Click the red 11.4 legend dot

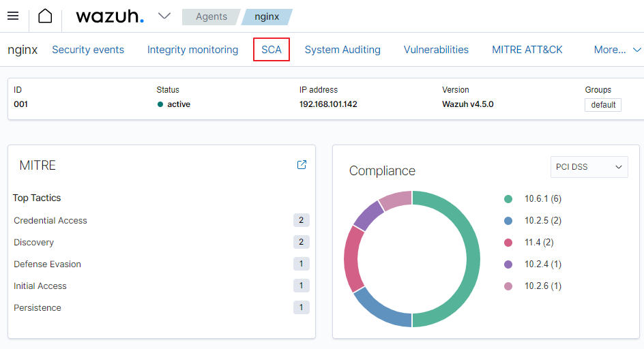tap(508, 243)
